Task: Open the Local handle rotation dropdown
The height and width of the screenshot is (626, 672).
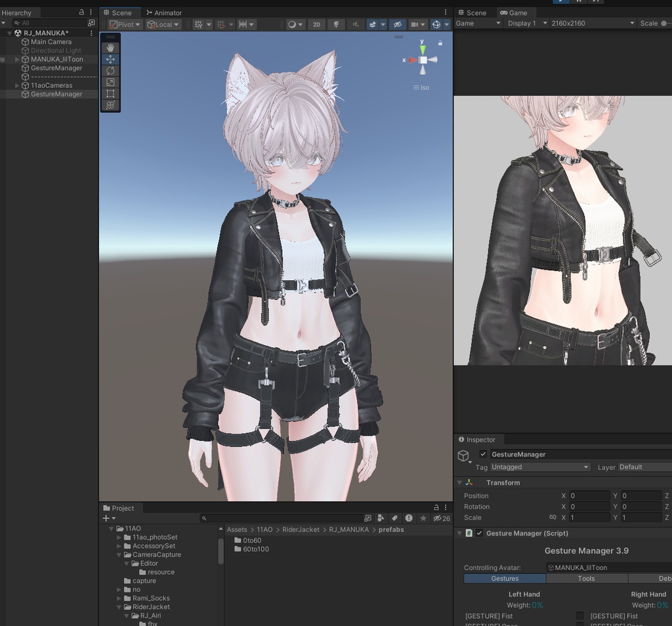Action: pyautogui.click(x=163, y=24)
